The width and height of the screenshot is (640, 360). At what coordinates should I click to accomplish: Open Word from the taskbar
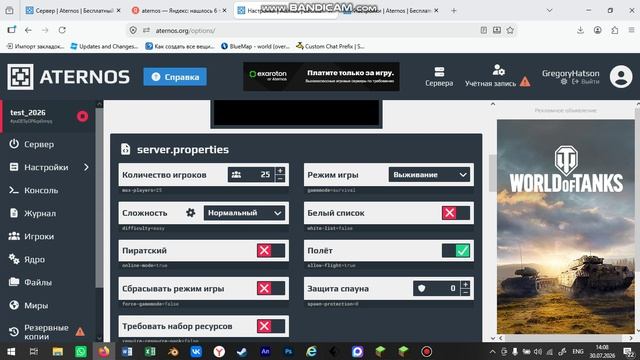[x=127, y=351]
